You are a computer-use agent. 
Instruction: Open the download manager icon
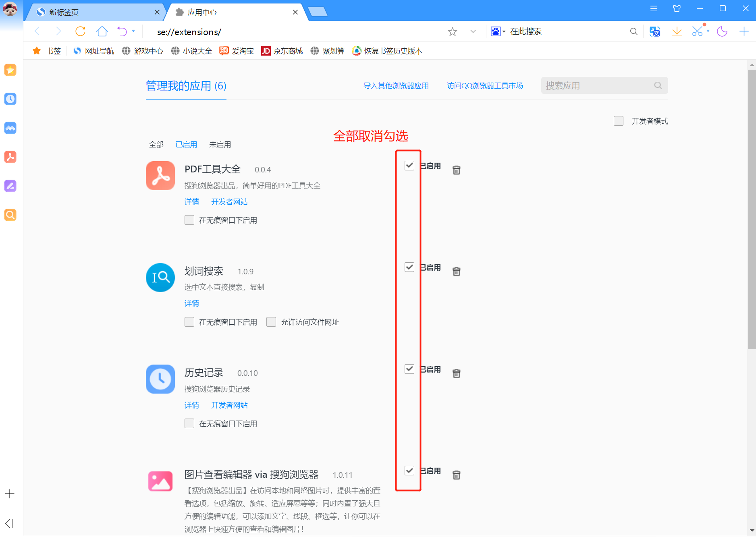click(677, 31)
